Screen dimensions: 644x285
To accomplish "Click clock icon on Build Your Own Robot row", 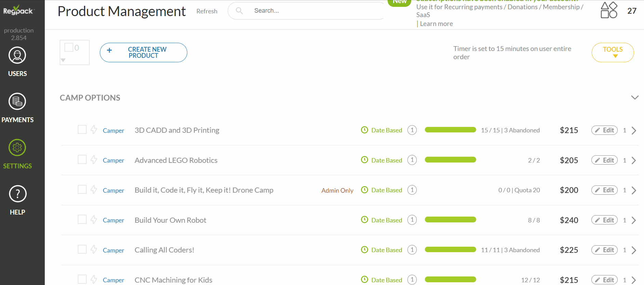I will [364, 220].
